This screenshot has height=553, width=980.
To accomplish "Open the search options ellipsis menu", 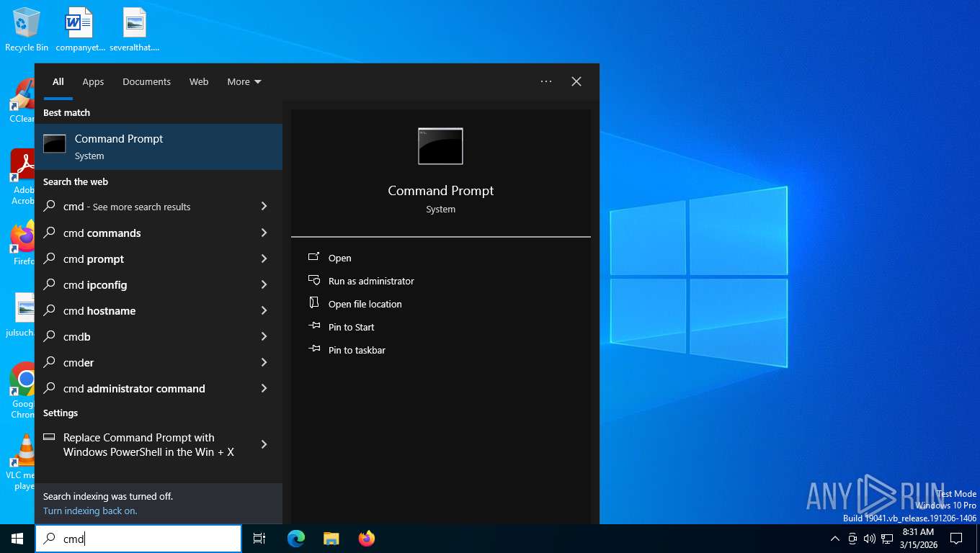I will coord(546,81).
